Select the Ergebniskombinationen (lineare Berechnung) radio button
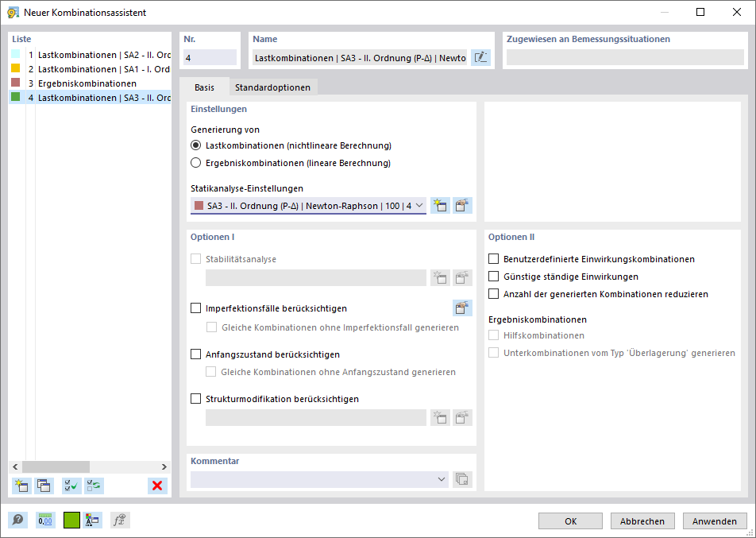The height and width of the screenshot is (538, 756). pyautogui.click(x=195, y=162)
